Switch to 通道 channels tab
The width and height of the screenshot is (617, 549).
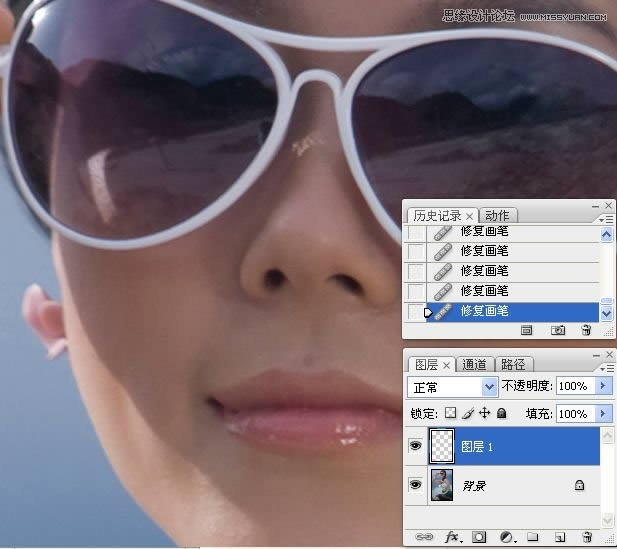point(475,365)
